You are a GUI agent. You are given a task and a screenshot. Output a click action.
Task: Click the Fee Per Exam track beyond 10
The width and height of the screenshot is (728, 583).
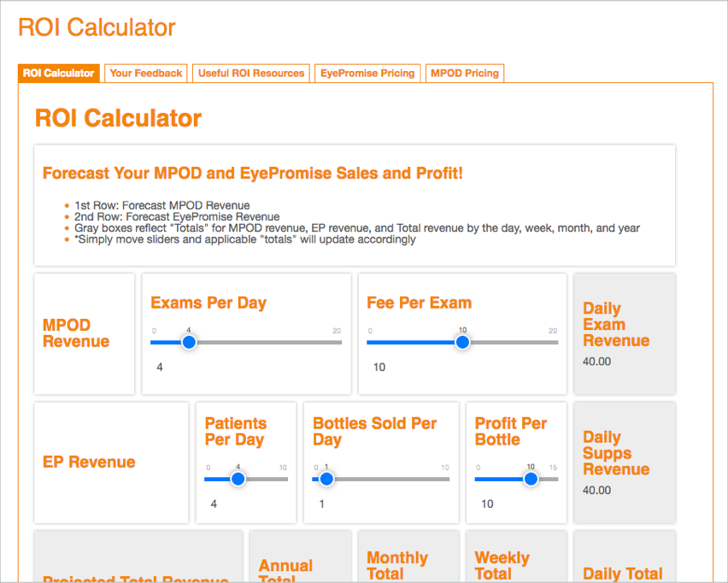coord(514,343)
